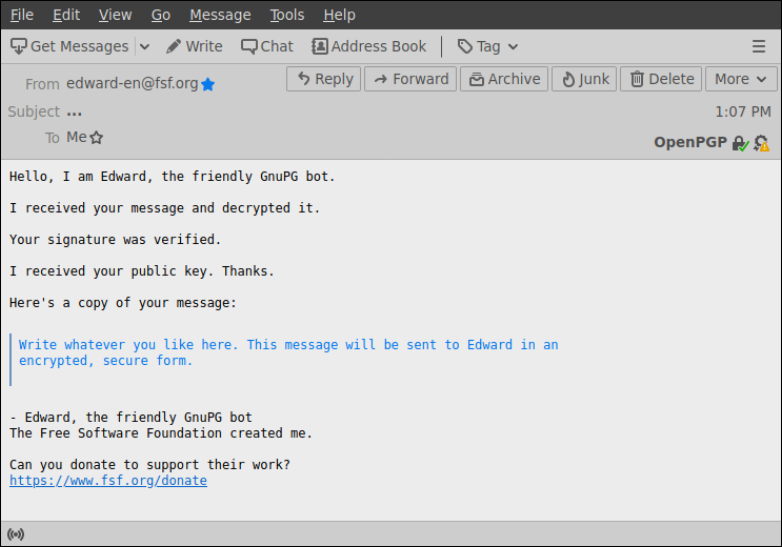The width and height of the screenshot is (782, 547).
Task: Click Write to compose a message
Action: pyautogui.click(x=195, y=46)
